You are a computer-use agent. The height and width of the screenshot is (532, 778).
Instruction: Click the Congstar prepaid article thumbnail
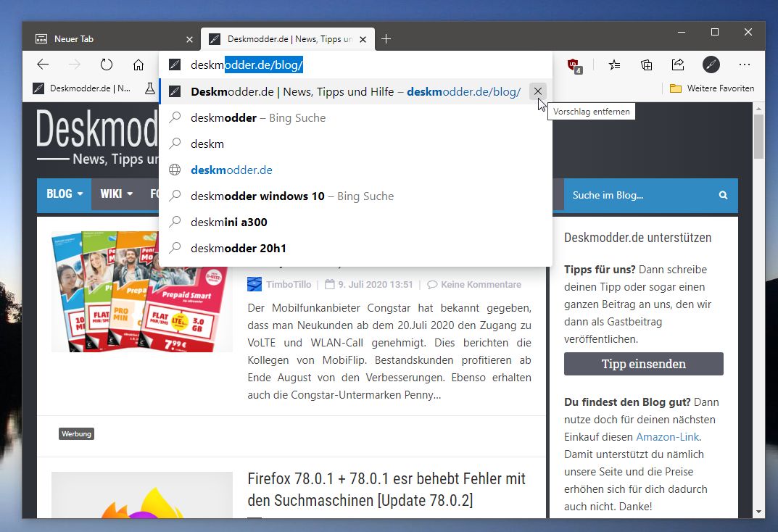click(x=142, y=291)
